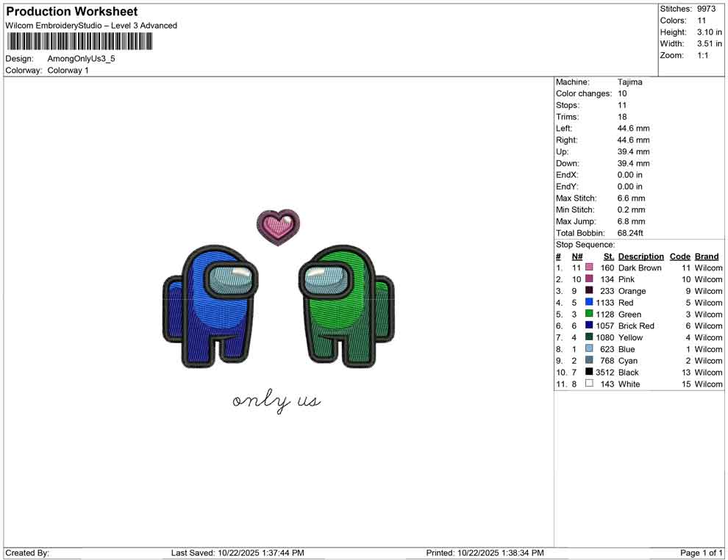
Task: Click the 'Last Saved' timestamp in footer
Action: coord(238,553)
